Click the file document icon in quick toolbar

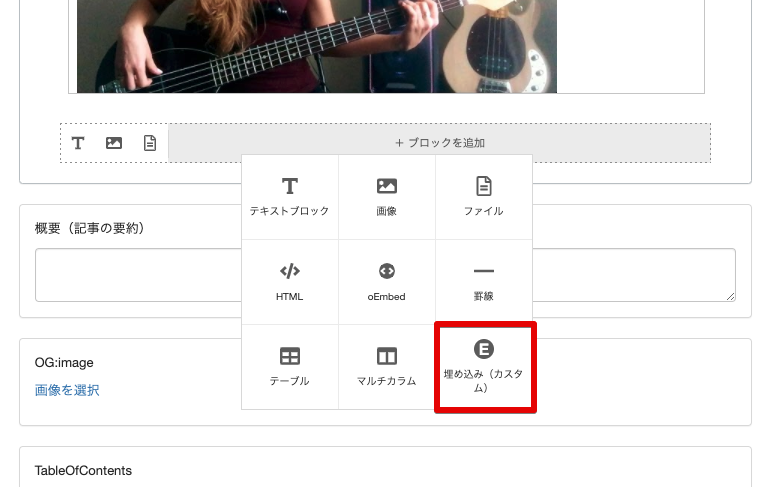point(150,143)
